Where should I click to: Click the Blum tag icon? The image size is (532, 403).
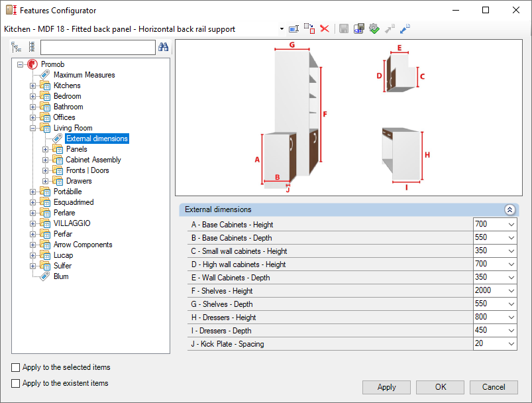pos(45,276)
